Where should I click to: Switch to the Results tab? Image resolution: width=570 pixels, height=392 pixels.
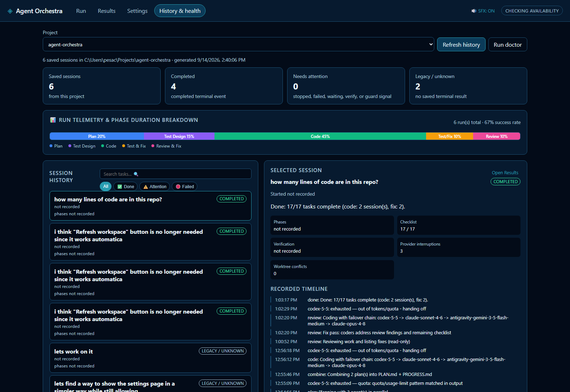point(107,11)
